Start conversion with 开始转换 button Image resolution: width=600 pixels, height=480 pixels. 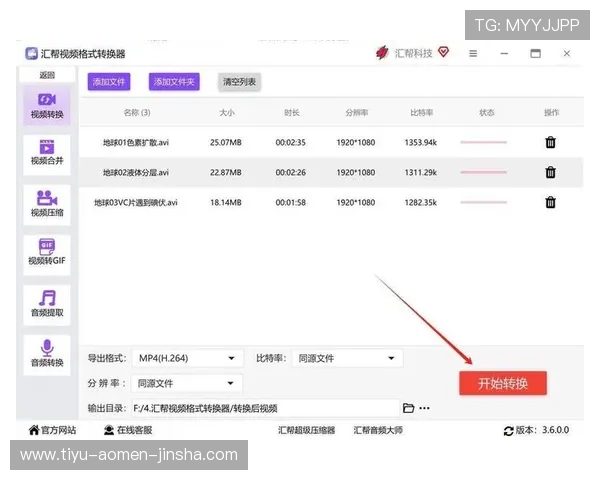(503, 384)
